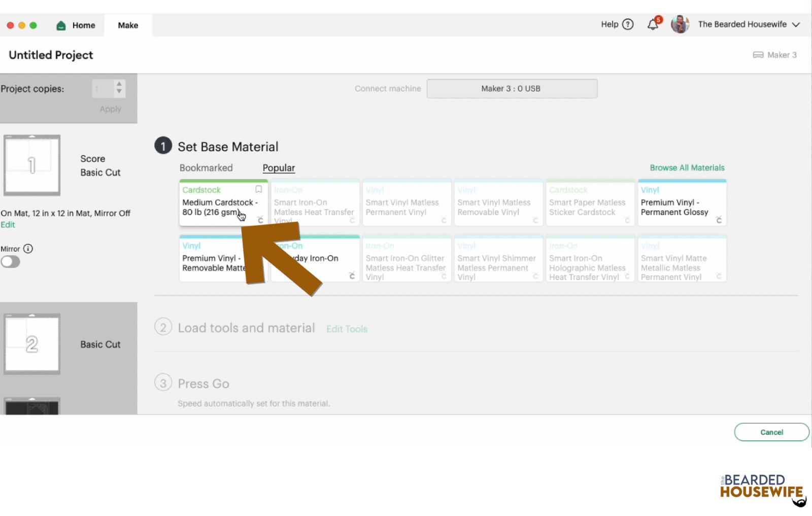Open the notifications bell
Viewport: 812px width, 516px height.
(x=653, y=24)
